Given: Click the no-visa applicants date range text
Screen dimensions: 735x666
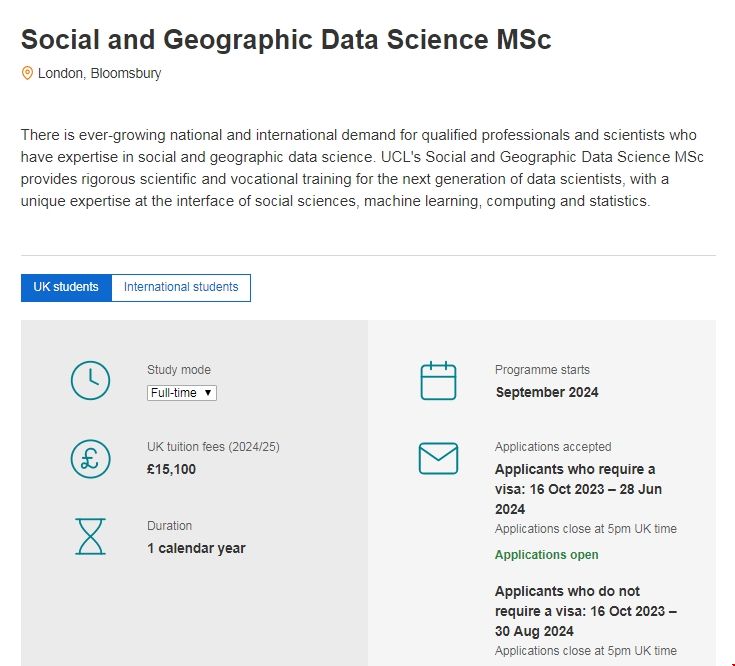Looking at the screenshot, I should point(585,611).
